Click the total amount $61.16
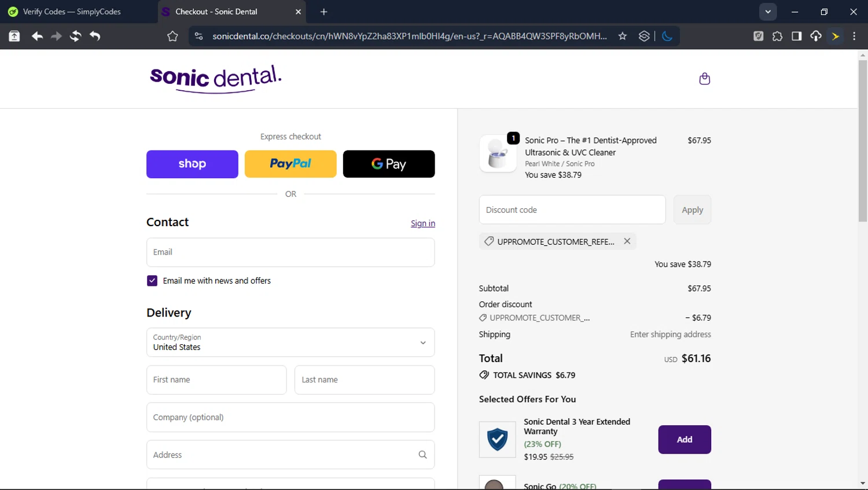 [x=696, y=359]
